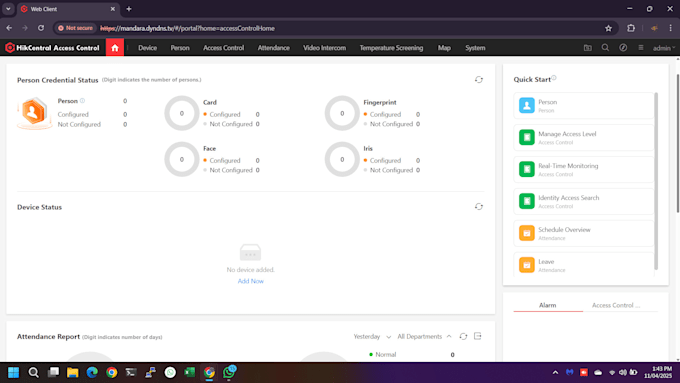Open the Attendance menu
680x383 pixels.
(274, 48)
